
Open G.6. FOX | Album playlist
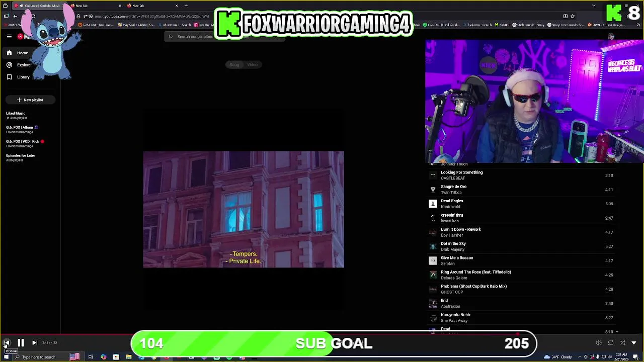23,129
